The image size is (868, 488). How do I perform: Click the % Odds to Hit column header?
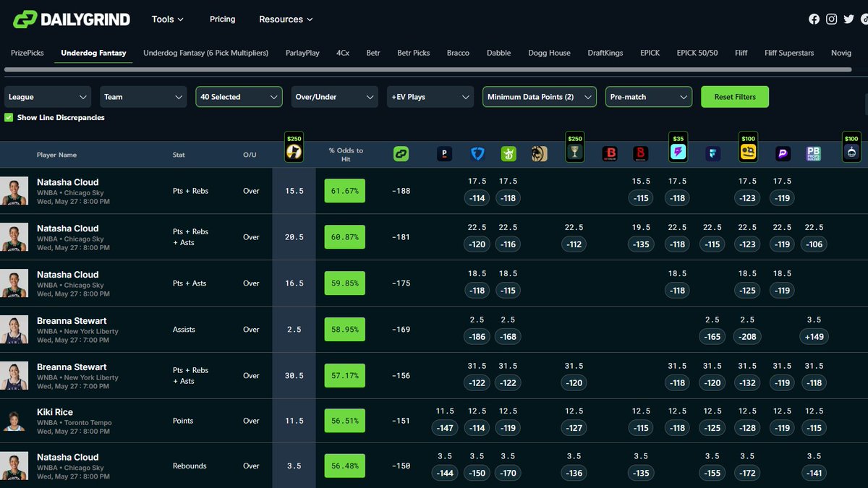[x=346, y=155]
